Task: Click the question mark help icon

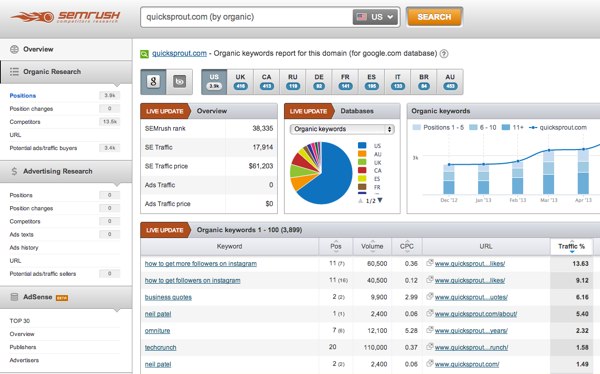Action: click(444, 54)
